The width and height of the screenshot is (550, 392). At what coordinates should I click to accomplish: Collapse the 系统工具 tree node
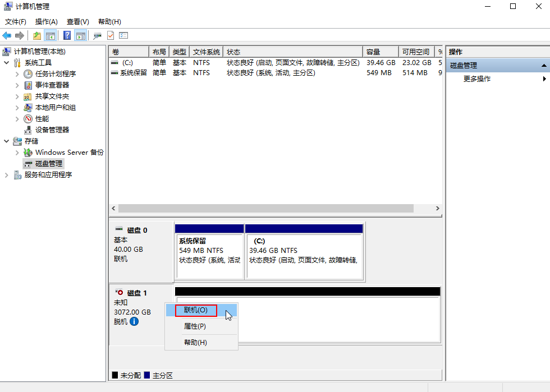click(x=6, y=63)
